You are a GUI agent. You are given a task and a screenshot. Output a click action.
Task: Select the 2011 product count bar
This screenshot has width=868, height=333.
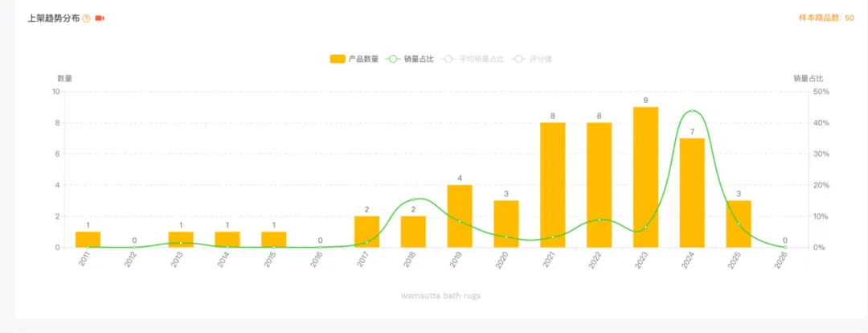(88, 240)
